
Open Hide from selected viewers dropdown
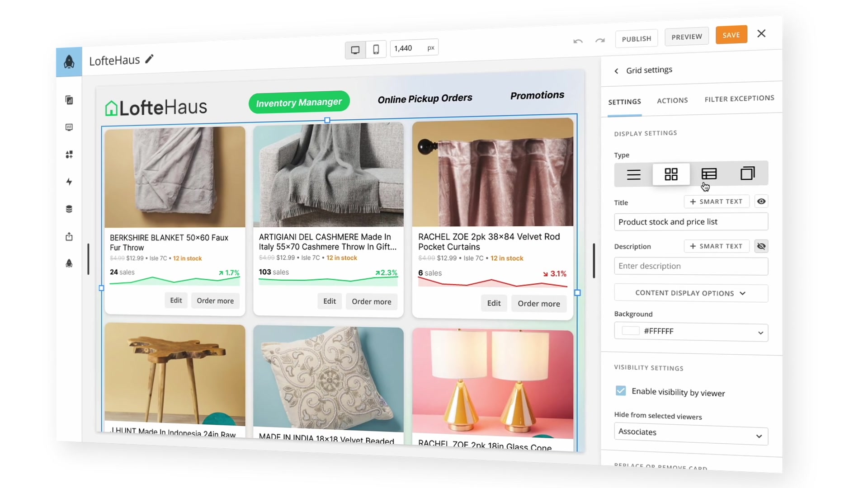click(x=691, y=434)
